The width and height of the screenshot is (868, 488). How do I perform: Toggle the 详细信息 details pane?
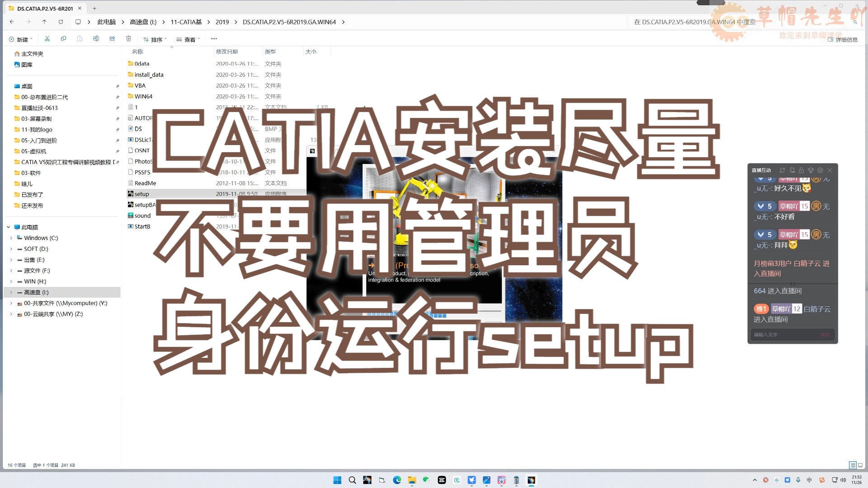click(843, 40)
